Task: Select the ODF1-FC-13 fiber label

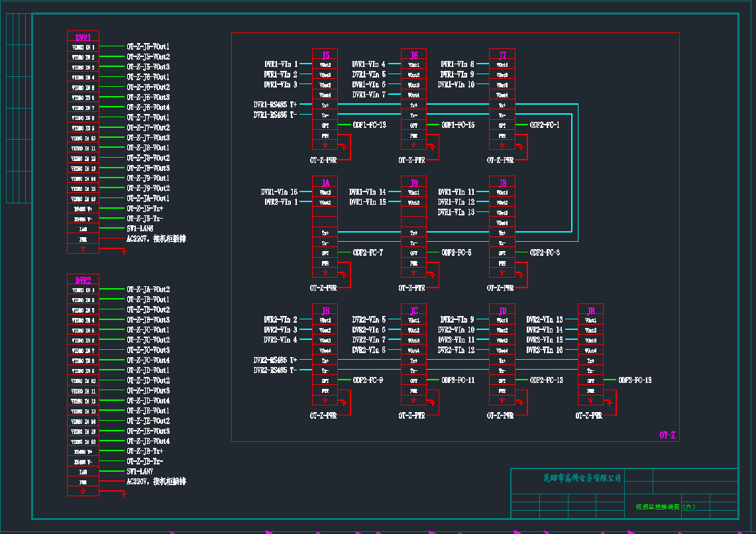Action: pyautogui.click(x=369, y=125)
